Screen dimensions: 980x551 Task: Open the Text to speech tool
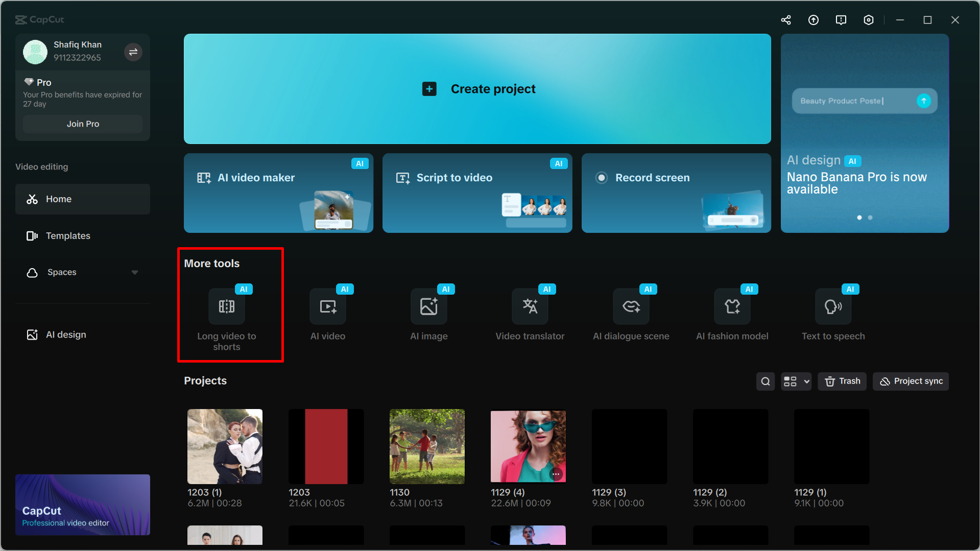pyautogui.click(x=833, y=314)
